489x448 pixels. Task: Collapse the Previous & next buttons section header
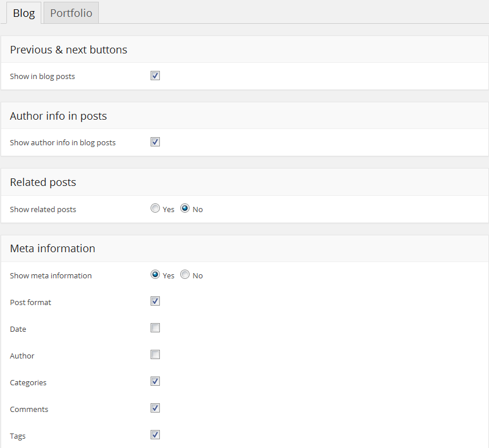point(69,50)
